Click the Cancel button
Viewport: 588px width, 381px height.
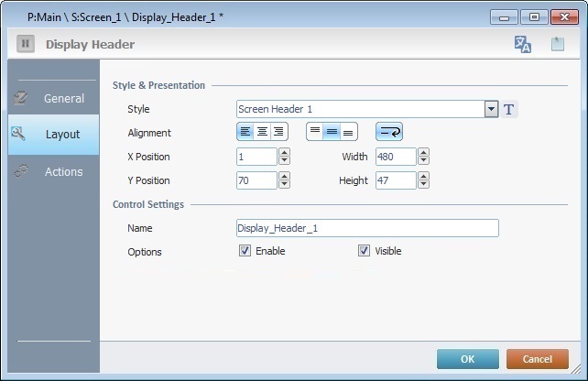click(538, 358)
